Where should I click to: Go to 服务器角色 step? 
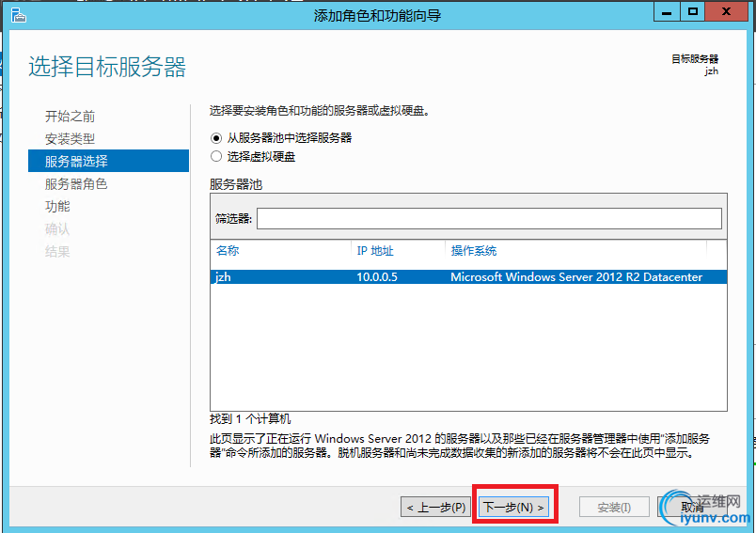(x=76, y=183)
